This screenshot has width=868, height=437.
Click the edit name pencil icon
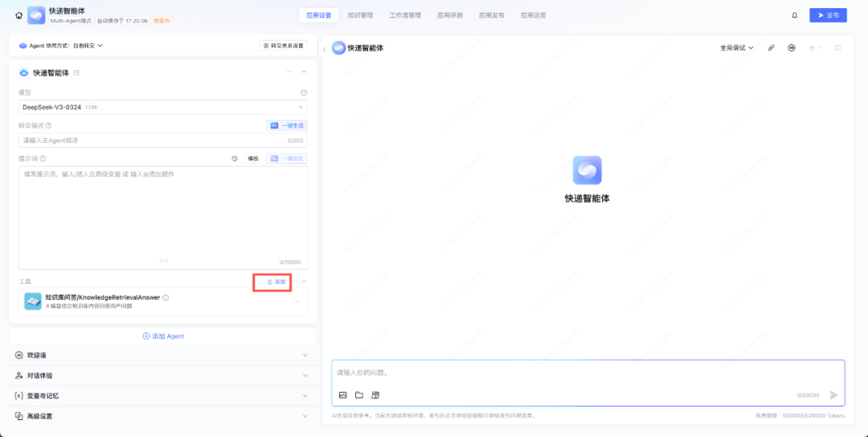point(76,72)
